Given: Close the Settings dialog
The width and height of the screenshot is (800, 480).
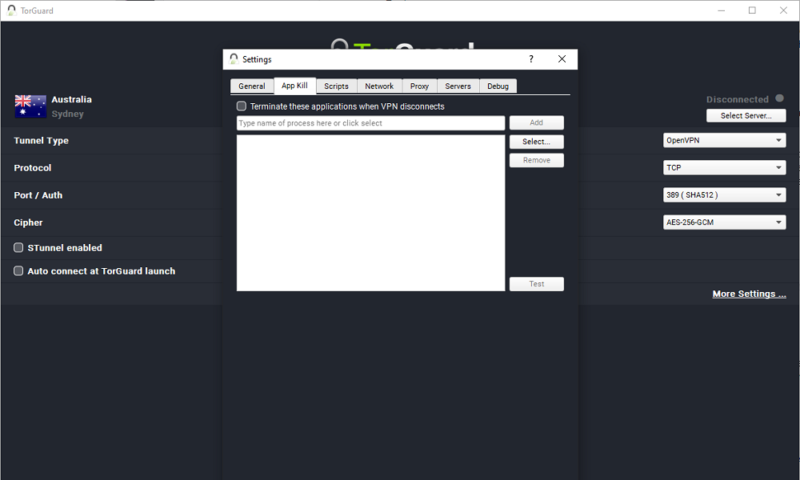Looking at the screenshot, I should [562, 59].
